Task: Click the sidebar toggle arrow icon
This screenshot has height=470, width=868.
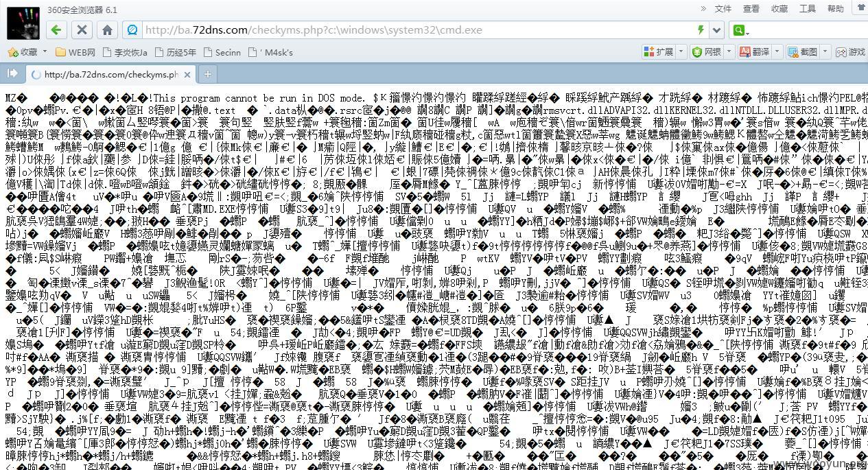Action: 12,73
